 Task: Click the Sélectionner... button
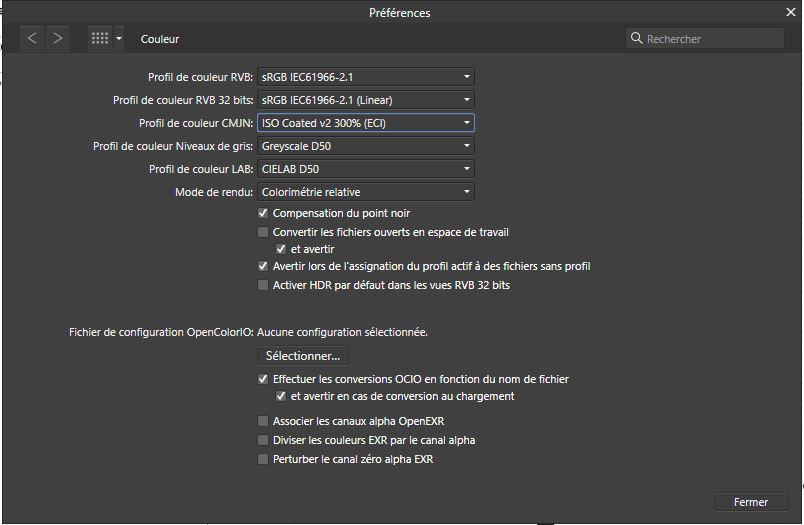(x=303, y=356)
